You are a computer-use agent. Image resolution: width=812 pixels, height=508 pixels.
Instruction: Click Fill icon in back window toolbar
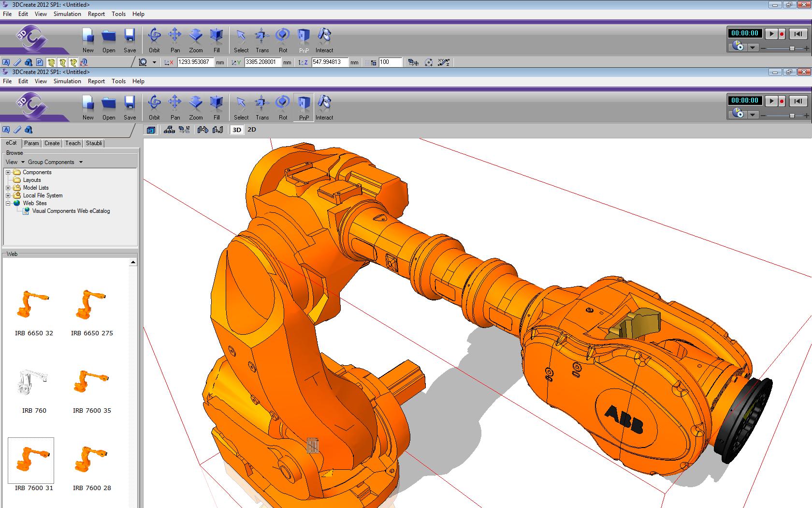pyautogui.click(x=217, y=36)
